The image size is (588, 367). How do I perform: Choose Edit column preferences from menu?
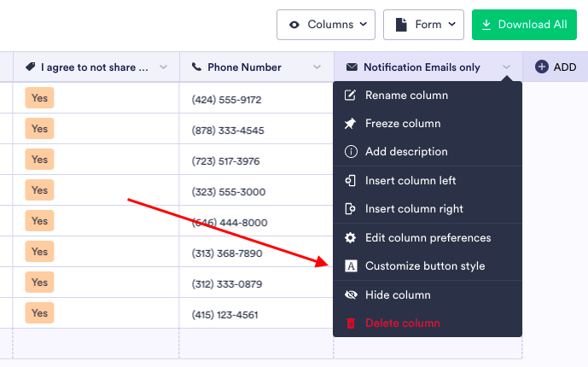click(428, 238)
